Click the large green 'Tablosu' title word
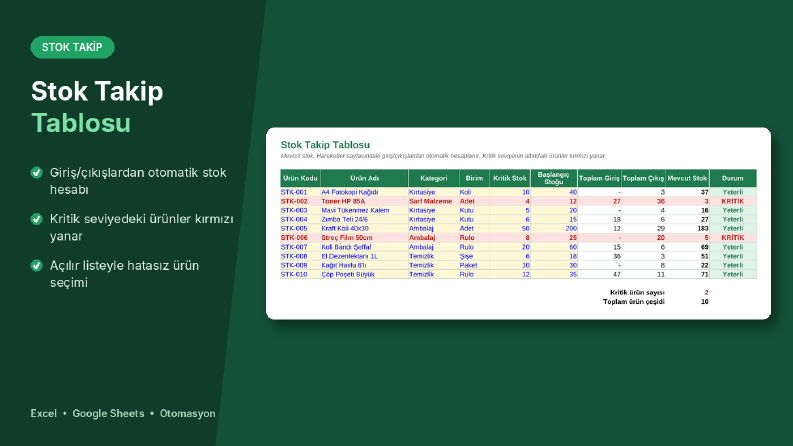Image resolution: width=793 pixels, height=446 pixels. tap(81, 123)
